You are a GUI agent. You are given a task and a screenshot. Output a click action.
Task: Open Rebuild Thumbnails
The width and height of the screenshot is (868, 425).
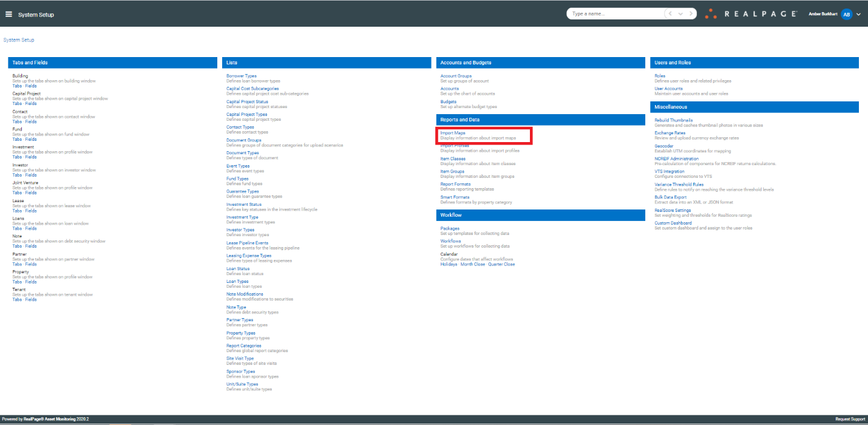tap(673, 120)
